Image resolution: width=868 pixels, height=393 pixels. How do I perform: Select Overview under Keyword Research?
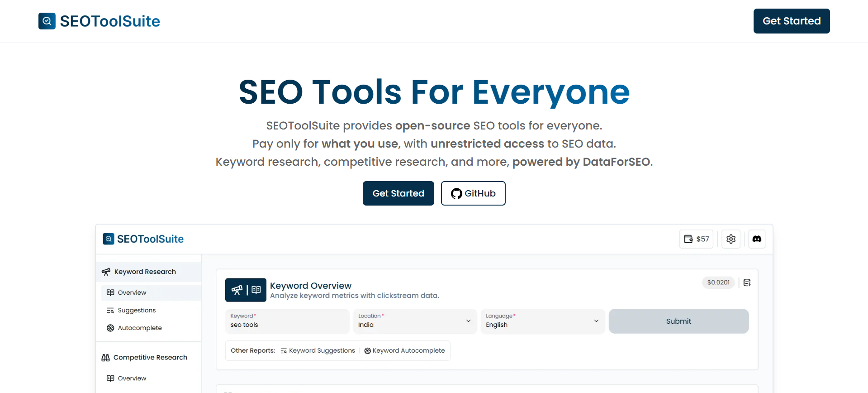point(132,292)
